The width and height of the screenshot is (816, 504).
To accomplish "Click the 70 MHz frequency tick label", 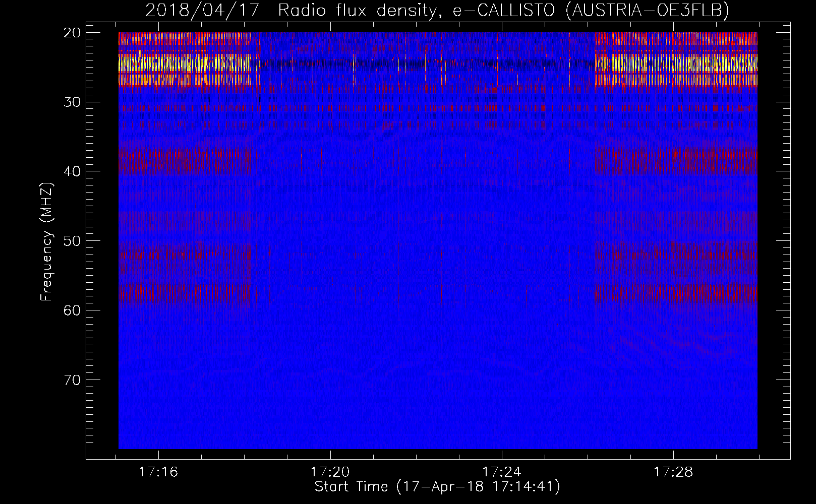I will pyautogui.click(x=73, y=380).
